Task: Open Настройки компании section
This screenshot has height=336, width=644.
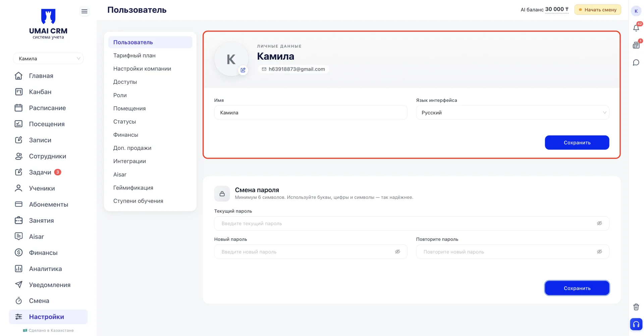Action: [x=150, y=69]
